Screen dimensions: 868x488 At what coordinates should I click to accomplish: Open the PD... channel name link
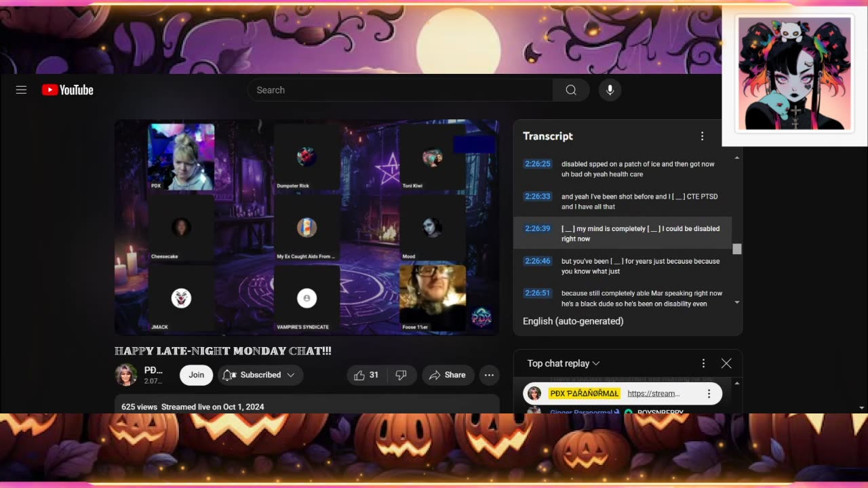[x=153, y=370]
